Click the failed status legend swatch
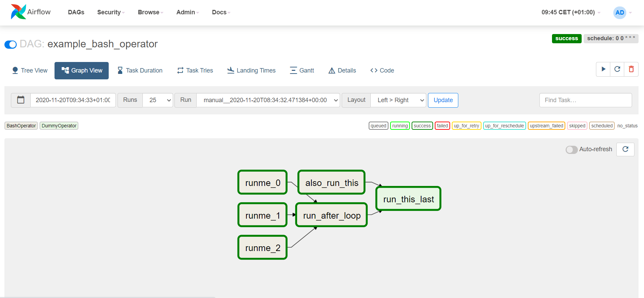The width and height of the screenshot is (644, 298). pyautogui.click(x=442, y=126)
